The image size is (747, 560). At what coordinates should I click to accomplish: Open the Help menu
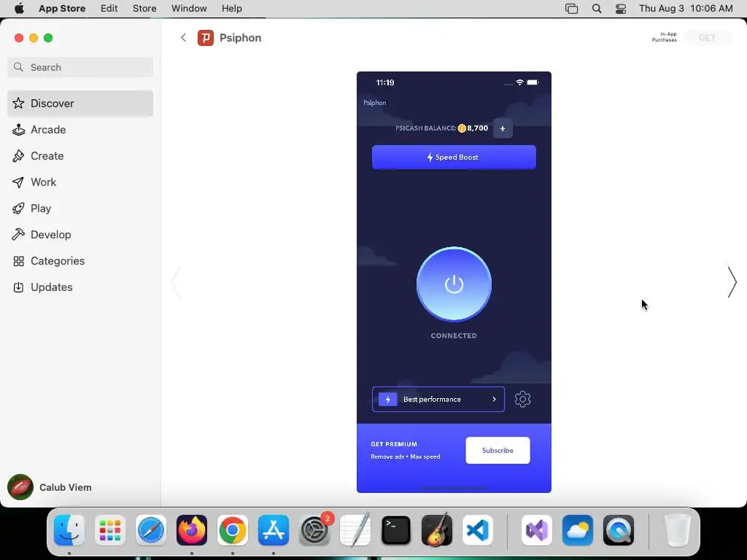[x=231, y=9]
